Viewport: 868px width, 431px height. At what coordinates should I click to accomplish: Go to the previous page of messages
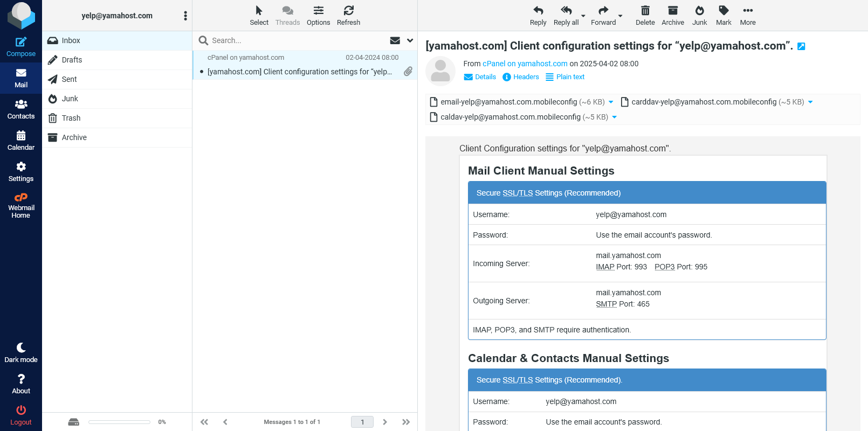click(x=225, y=422)
